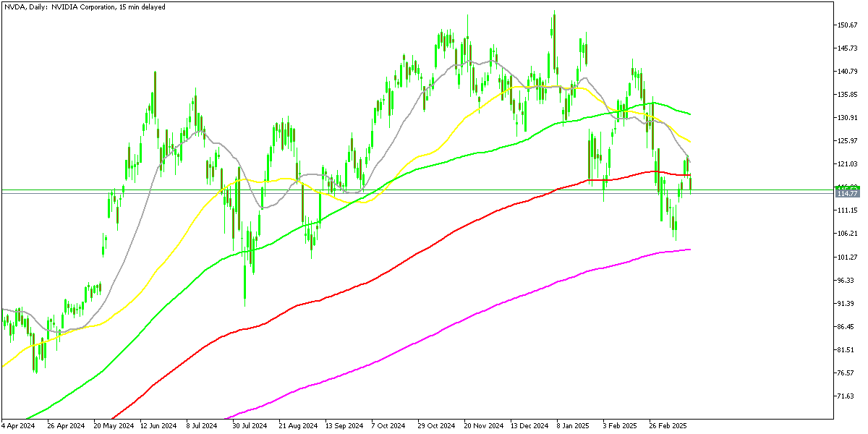Image resolution: width=868 pixels, height=434 pixels.
Task: Click the 114.77 current price label
Action: coord(847,194)
